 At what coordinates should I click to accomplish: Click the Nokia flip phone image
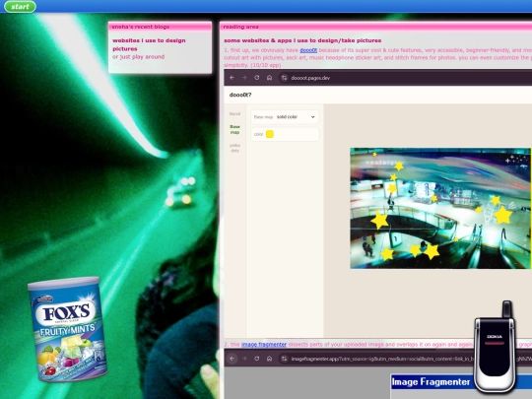(x=495, y=348)
